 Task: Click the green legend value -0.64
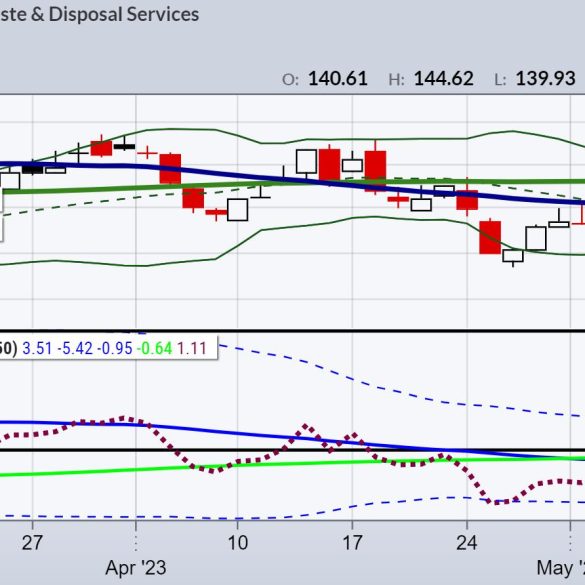pos(154,348)
